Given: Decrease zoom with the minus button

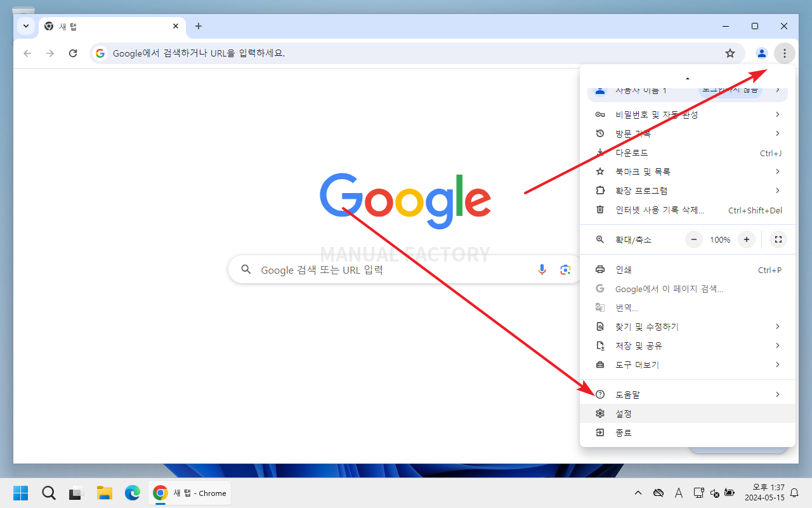Looking at the screenshot, I should coord(694,239).
